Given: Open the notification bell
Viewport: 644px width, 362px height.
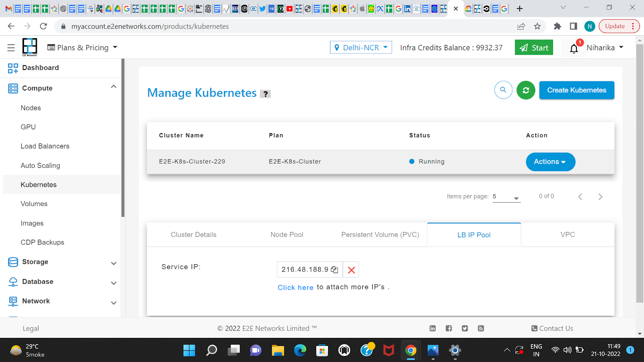Looking at the screenshot, I should [574, 48].
